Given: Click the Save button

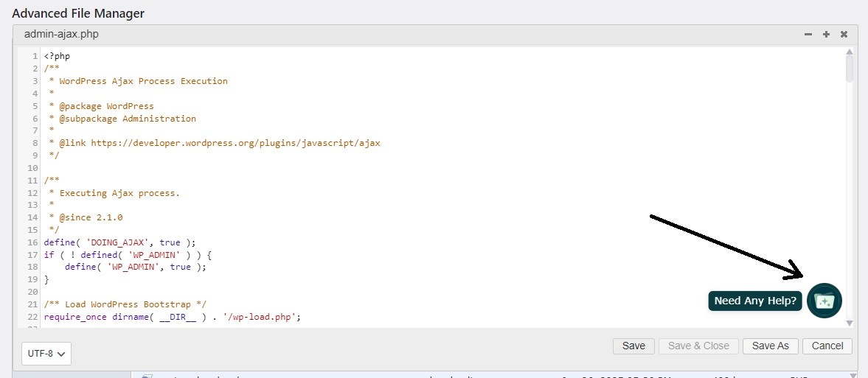Looking at the screenshot, I should (x=633, y=346).
